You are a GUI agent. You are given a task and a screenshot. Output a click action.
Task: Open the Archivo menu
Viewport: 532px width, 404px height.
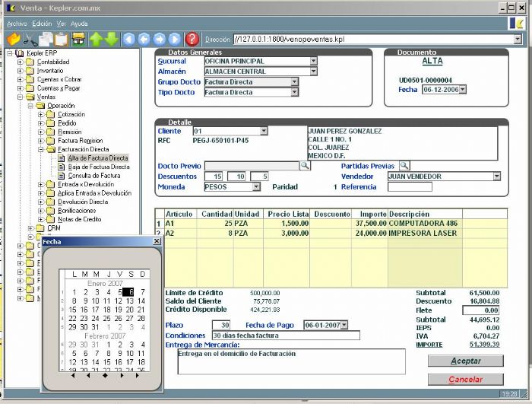[16, 24]
